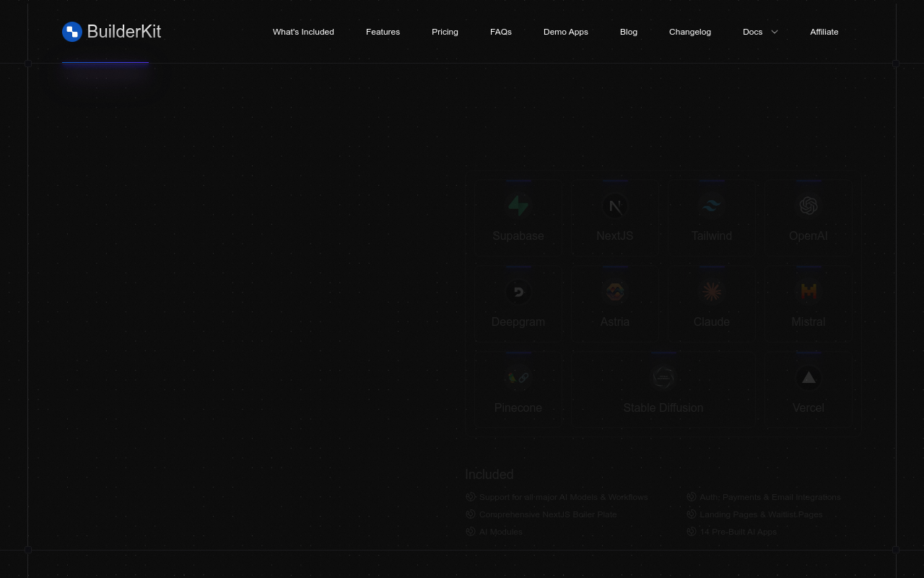Click the Vercel card label
924x578 pixels.
pyautogui.click(x=808, y=407)
